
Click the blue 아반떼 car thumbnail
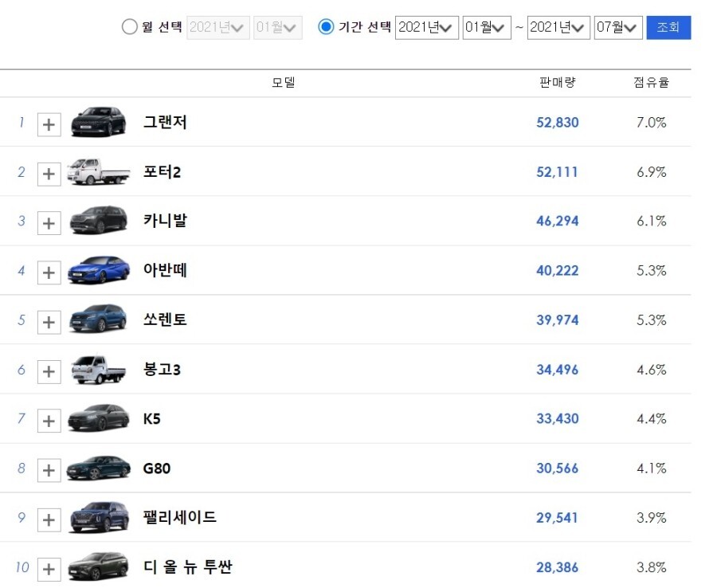click(98, 270)
